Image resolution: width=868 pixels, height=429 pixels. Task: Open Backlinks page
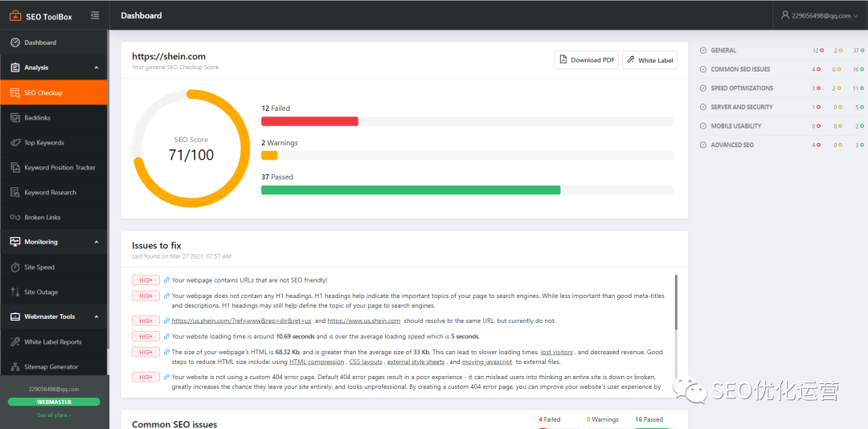coord(54,117)
